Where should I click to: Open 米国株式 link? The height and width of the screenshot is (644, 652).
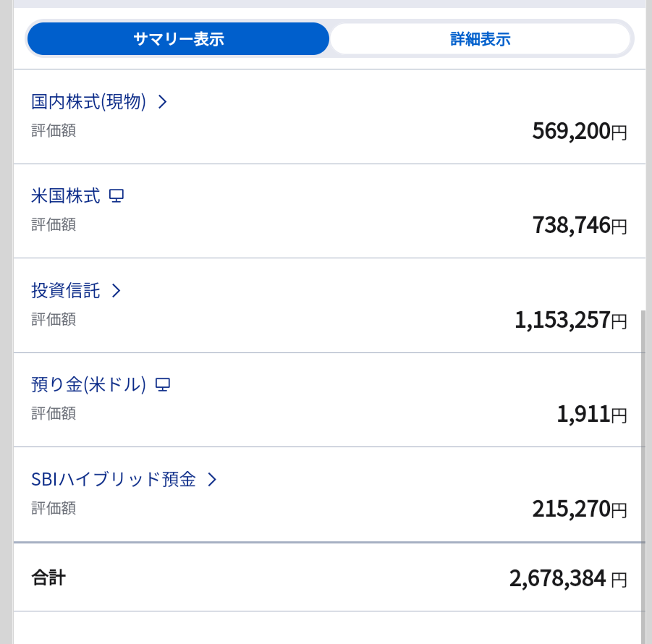pos(66,196)
